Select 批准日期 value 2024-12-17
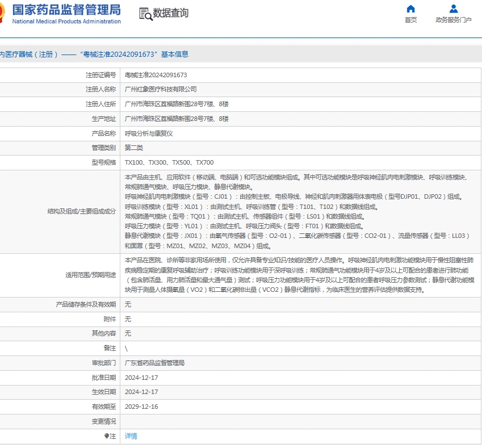The width and height of the screenshot is (482, 448). [x=141, y=378]
